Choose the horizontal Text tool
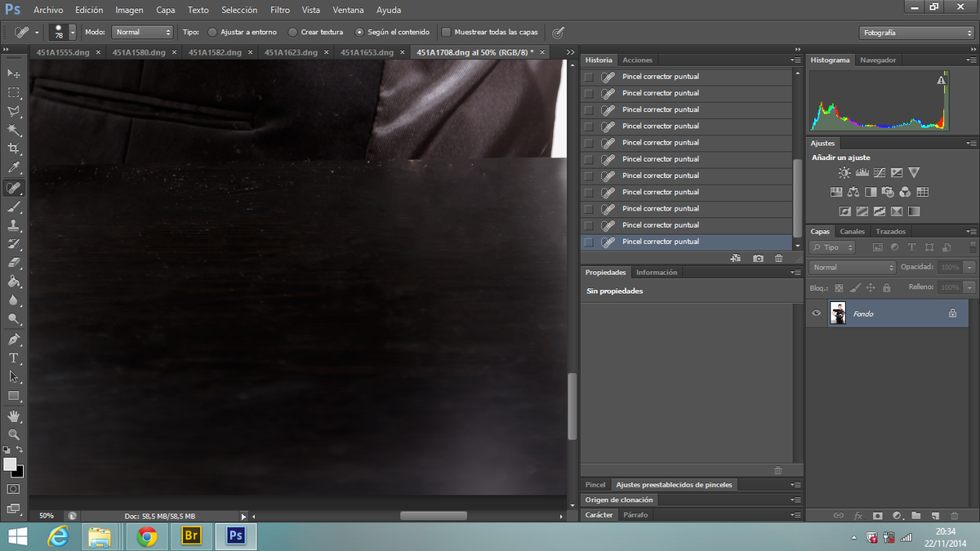The width and height of the screenshot is (980, 551). click(14, 358)
